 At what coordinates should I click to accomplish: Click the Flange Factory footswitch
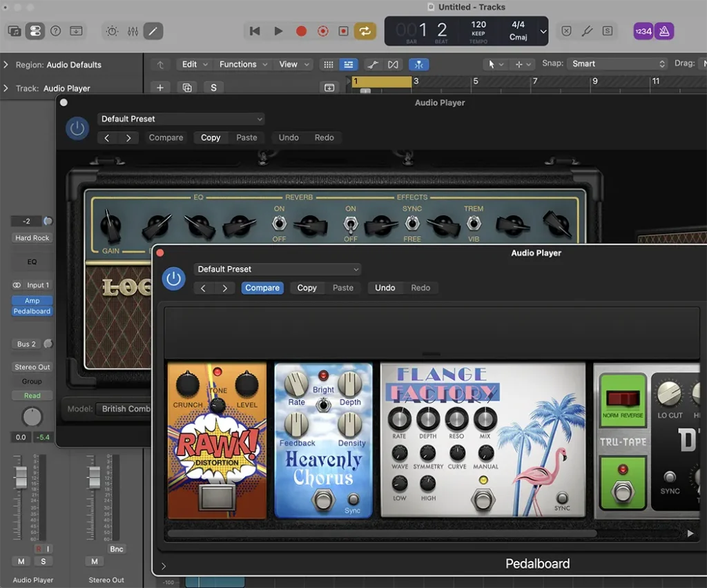click(x=483, y=500)
